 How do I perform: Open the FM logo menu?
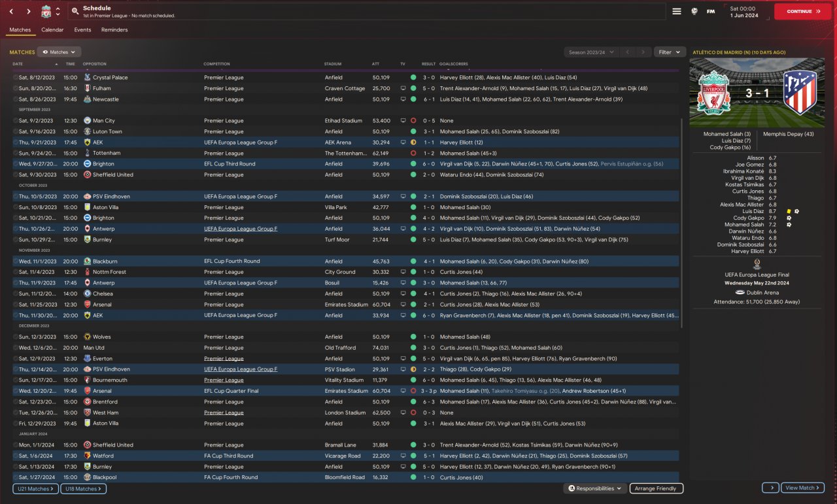[x=711, y=11]
